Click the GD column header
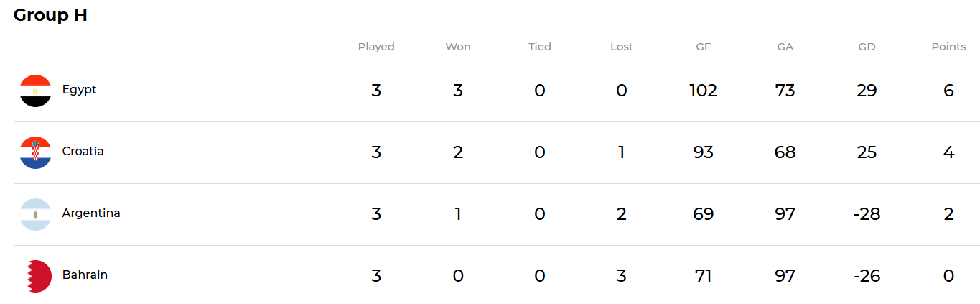The width and height of the screenshot is (980, 304). 867,47
